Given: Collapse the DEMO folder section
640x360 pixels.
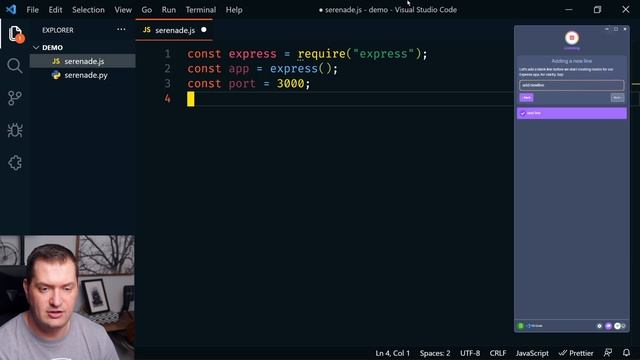Looking at the screenshot, I should tap(47, 47).
